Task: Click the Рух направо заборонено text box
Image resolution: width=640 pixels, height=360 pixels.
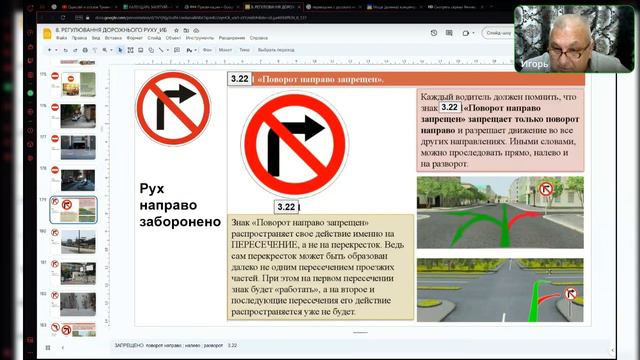Action: (x=180, y=205)
